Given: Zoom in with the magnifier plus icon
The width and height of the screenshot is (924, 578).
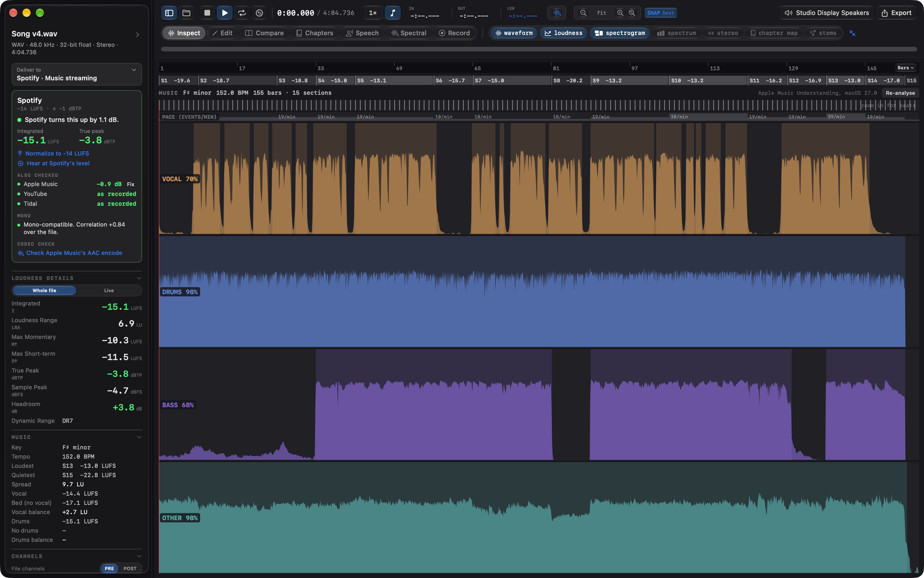Looking at the screenshot, I should pyautogui.click(x=620, y=13).
